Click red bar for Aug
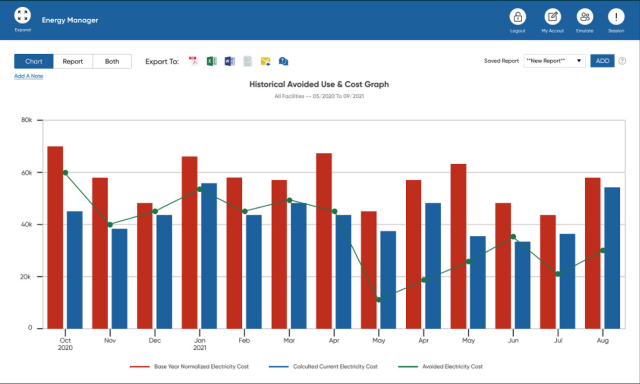Screen dimensions: 640x384 pos(593,253)
